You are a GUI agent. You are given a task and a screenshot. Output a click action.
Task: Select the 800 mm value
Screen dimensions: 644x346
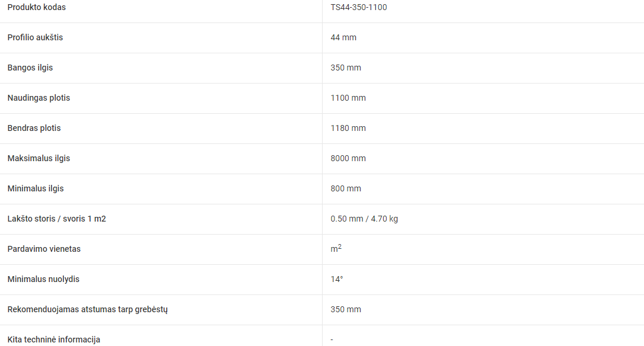(346, 188)
